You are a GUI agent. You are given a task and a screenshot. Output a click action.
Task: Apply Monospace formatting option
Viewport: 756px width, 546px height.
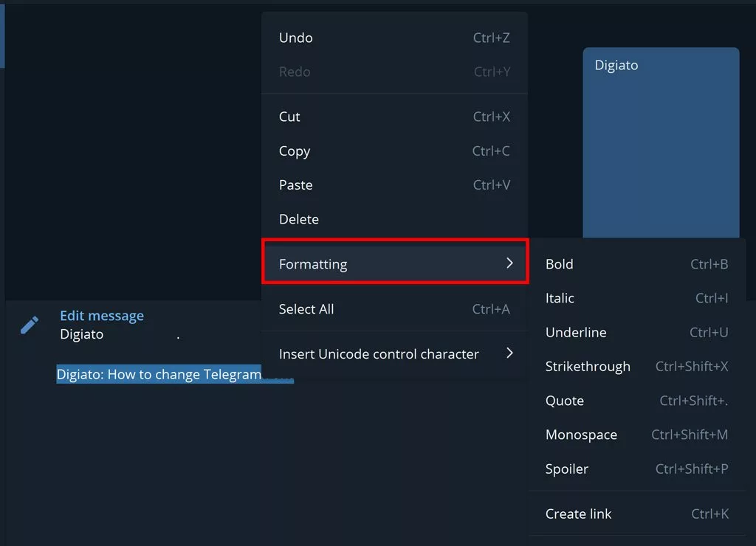click(x=581, y=435)
